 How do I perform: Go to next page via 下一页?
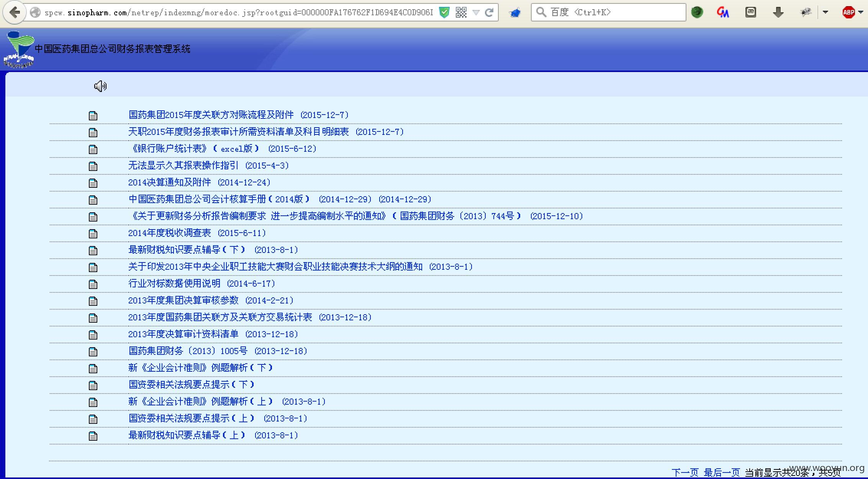[x=685, y=472]
